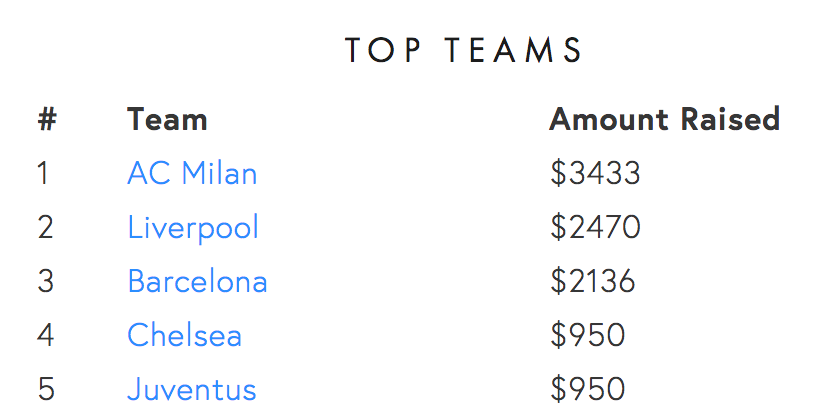The width and height of the screenshot is (820, 418).
Task: Click the $2136 amount for Barcelona
Action: pos(593,281)
